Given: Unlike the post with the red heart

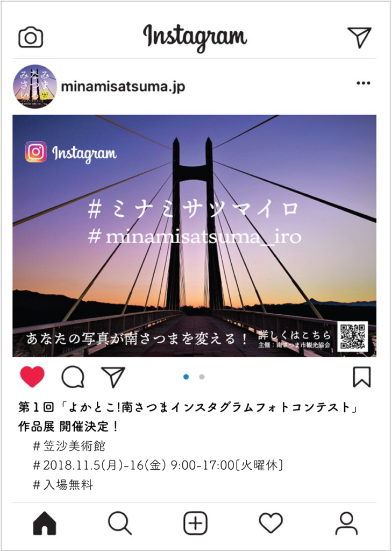Looking at the screenshot, I should pyautogui.click(x=32, y=377).
